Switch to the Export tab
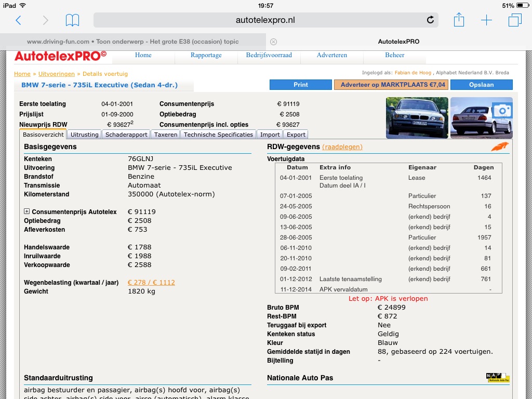 coord(296,135)
